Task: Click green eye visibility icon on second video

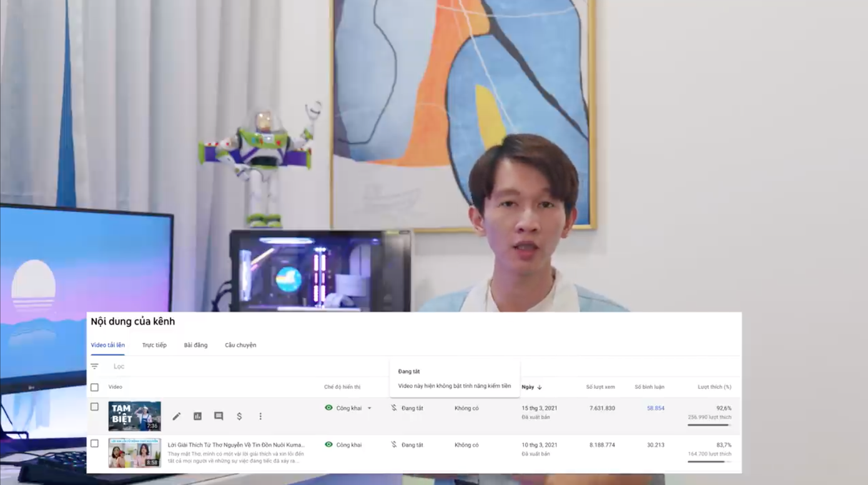Action: [x=328, y=445]
